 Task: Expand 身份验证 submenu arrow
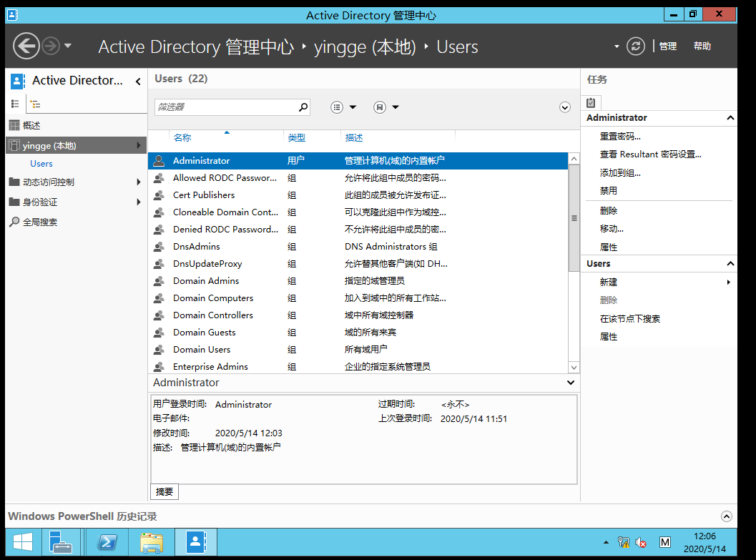click(x=139, y=202)
